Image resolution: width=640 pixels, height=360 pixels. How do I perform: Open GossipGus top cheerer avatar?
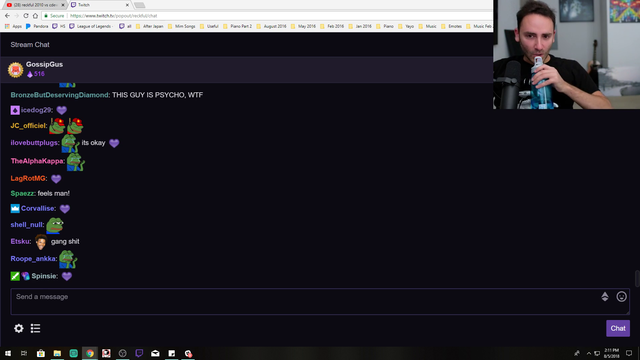click(x=16, y=69)
